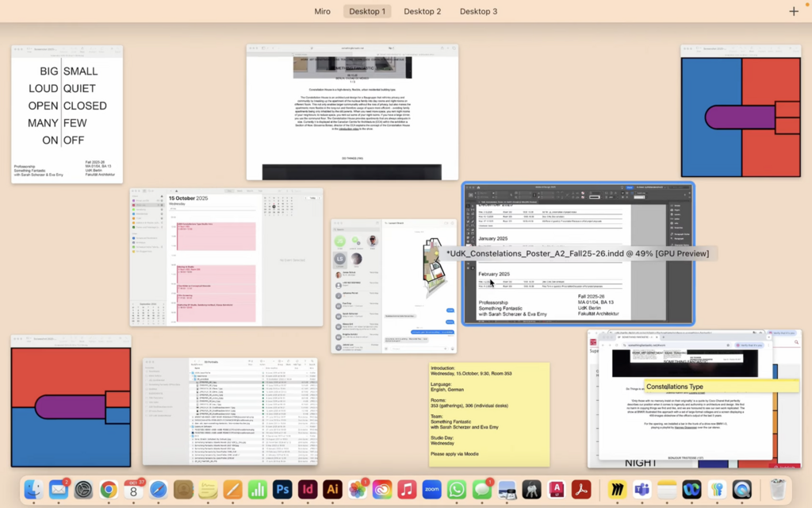The width and height of the screenshot is (812, 508).
Task: Open WhatsApp from the dock
Action: pos(456,490)
